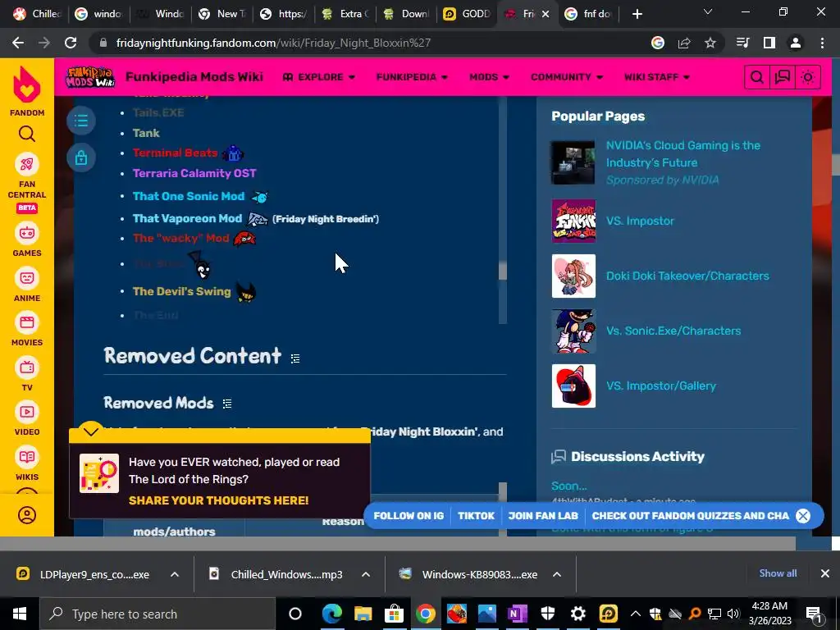Open the Chrome profile avatar
Viewport: 840px width, 630px height.
point(796,43)
